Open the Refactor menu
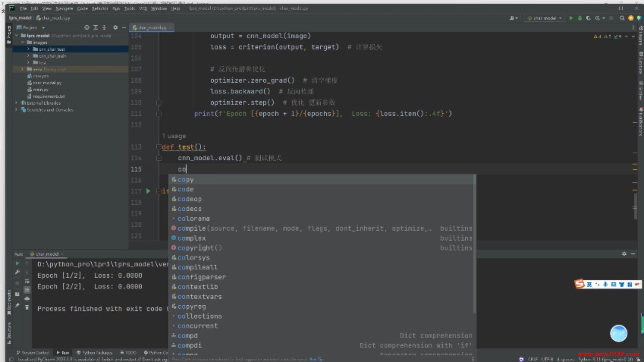 pos(100,8)
